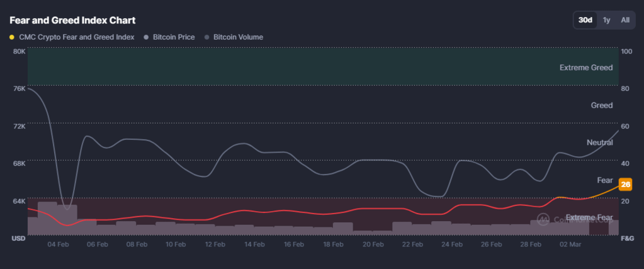
Task: Toggle Bitcoin Volume legend series
Action: pyautogui.click(x=234, y=37)
